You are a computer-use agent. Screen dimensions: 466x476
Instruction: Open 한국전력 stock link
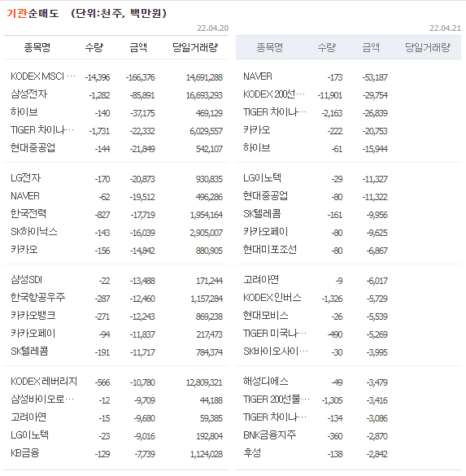28,214
